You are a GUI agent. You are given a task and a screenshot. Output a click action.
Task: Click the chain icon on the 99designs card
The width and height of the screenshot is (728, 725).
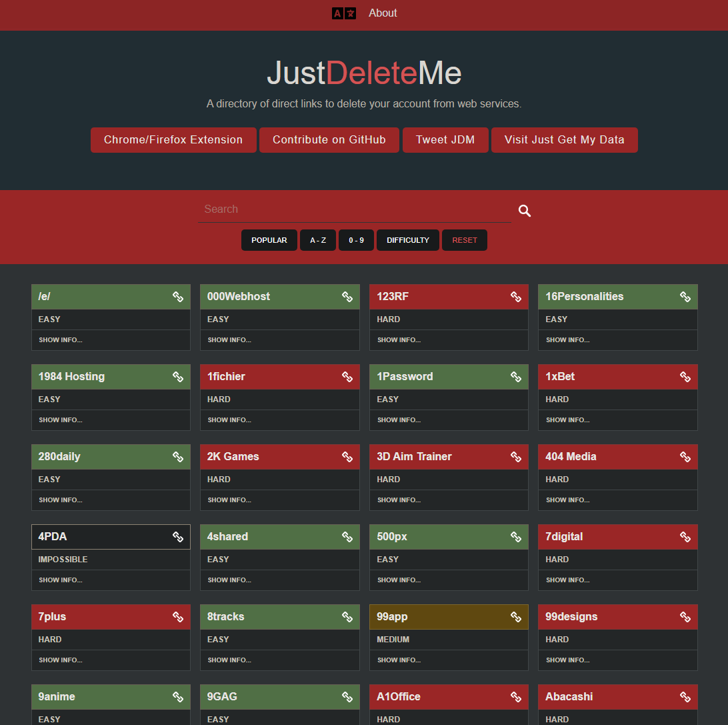685,616
